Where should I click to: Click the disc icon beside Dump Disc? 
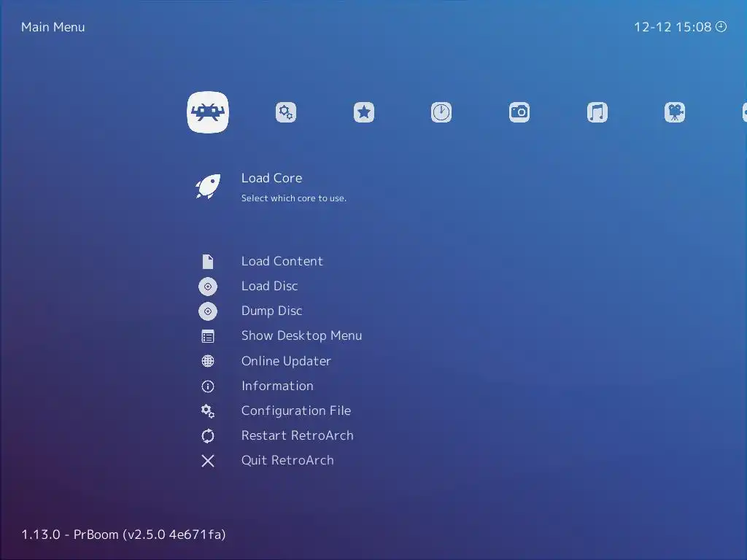[x=208, y=311]
